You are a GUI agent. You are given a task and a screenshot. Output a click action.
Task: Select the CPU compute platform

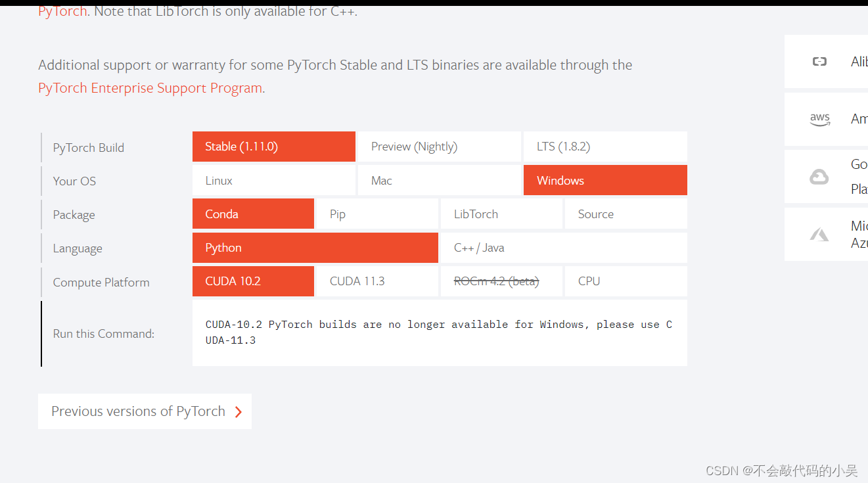[626, 281]
